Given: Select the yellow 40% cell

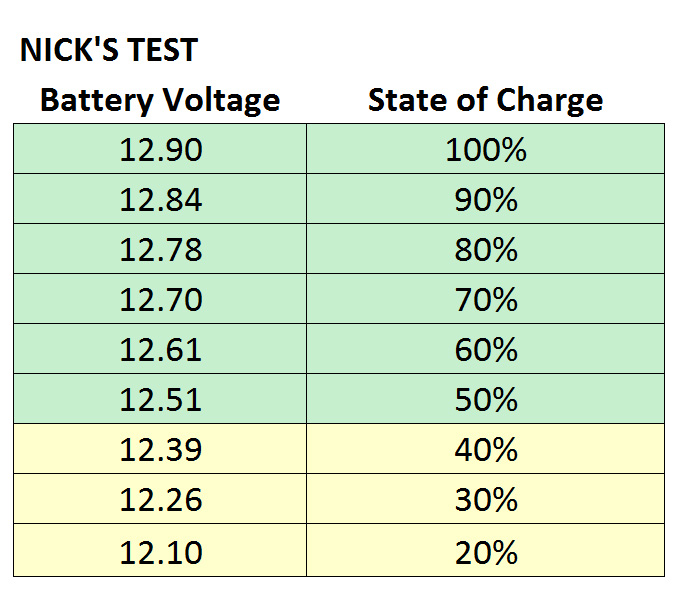Looking at the screenshot, I should pyautogui.click(x=485, y=450).
